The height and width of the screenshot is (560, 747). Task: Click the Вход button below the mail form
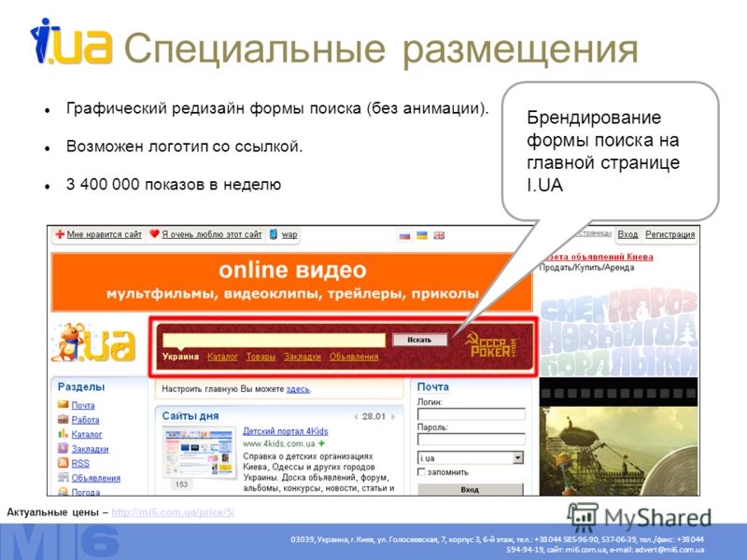point(471,489)
